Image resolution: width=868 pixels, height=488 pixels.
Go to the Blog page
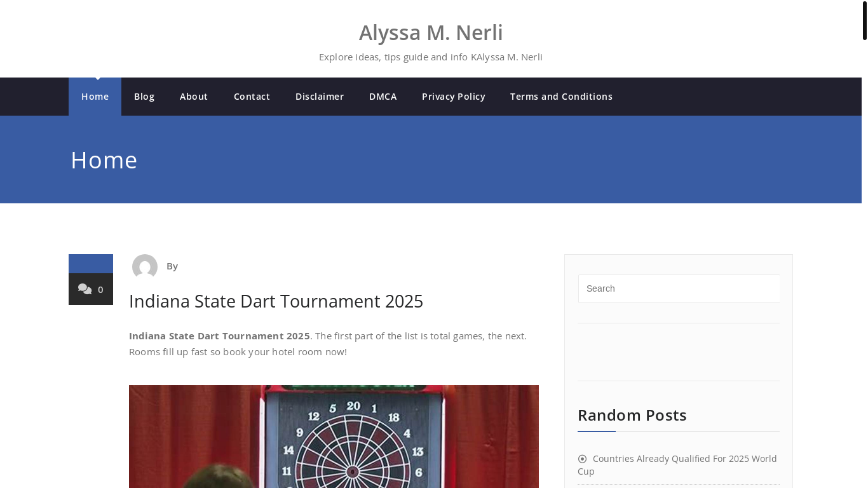tap(144, 97)
